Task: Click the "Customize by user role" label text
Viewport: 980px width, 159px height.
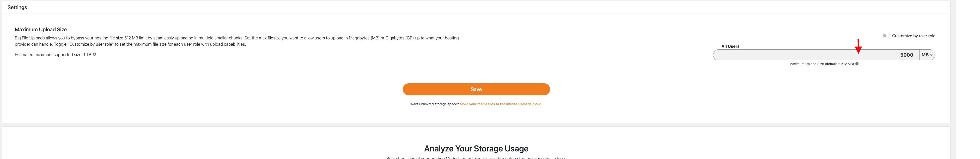Action: point(914,36)
